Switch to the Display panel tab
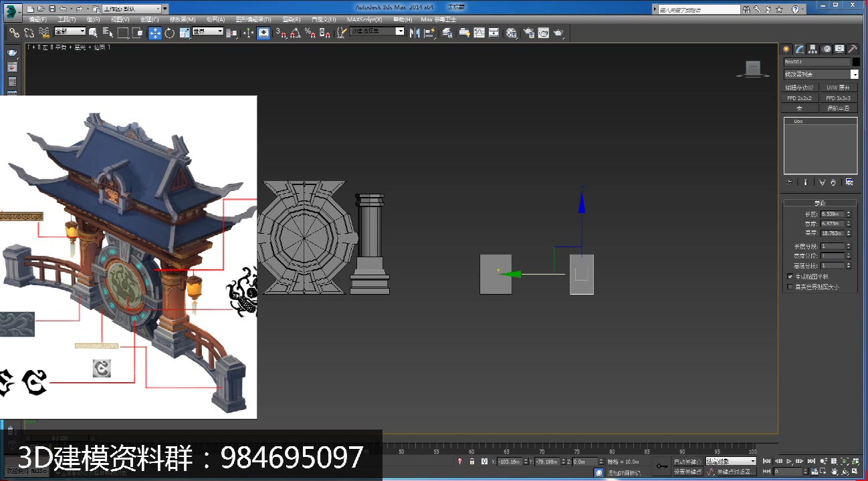This screenshot has width=868, height=481. click(x=839, y=49)
